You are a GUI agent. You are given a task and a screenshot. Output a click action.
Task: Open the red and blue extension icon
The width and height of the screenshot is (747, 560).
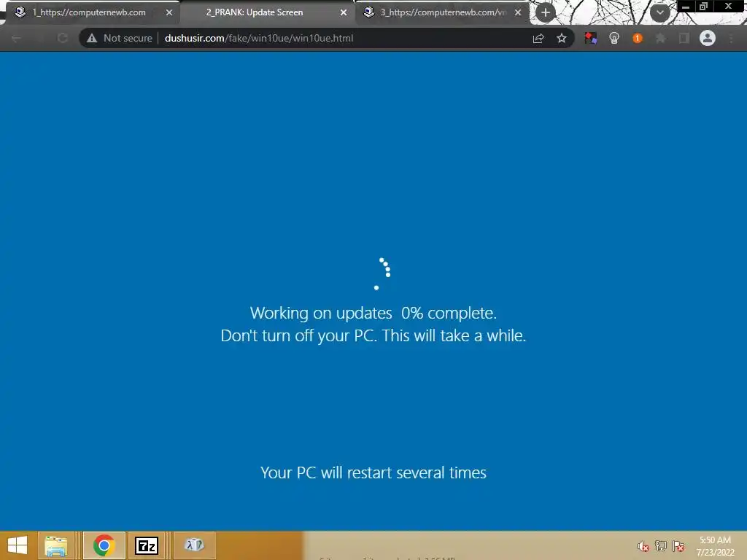[x=591, y=38]
